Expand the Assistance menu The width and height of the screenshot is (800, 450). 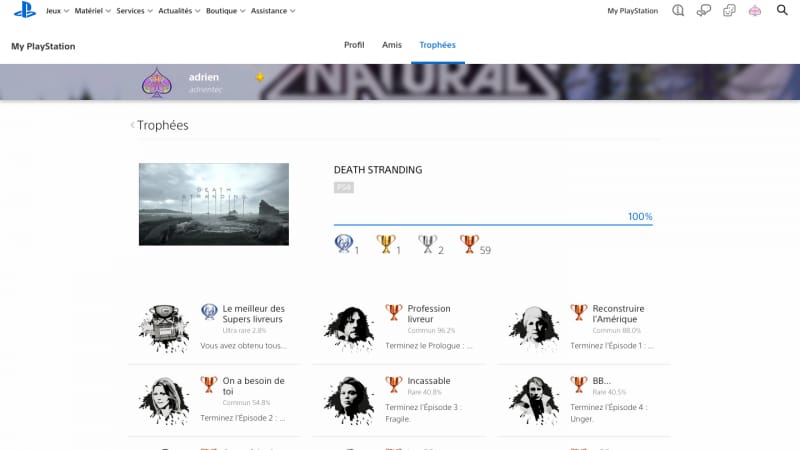point(273,11)
